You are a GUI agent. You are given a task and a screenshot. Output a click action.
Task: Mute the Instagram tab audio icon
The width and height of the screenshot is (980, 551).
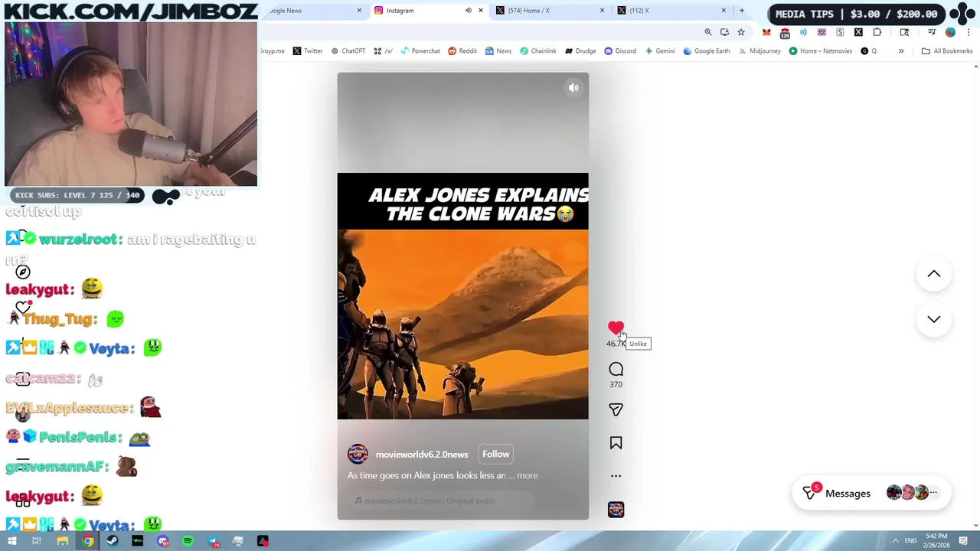pyautogui.click(x=469, y=11)
